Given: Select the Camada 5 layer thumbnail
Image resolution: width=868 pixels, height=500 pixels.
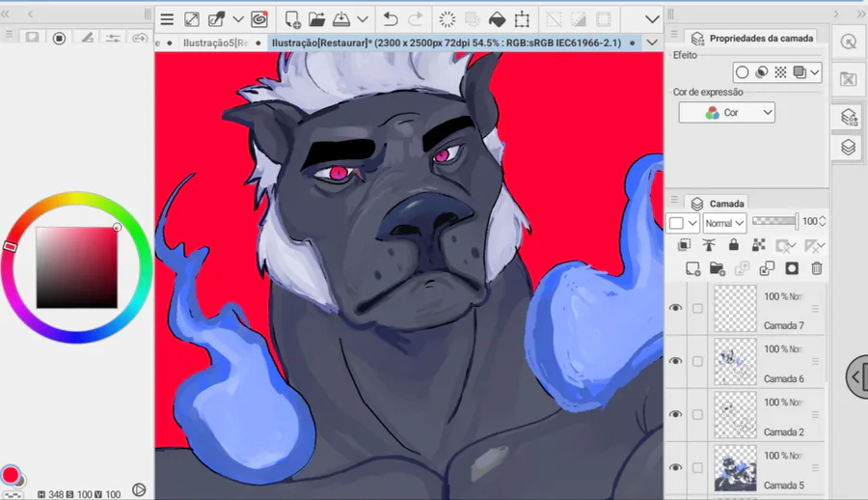Looking at the screenshot, I should point(735,468).
